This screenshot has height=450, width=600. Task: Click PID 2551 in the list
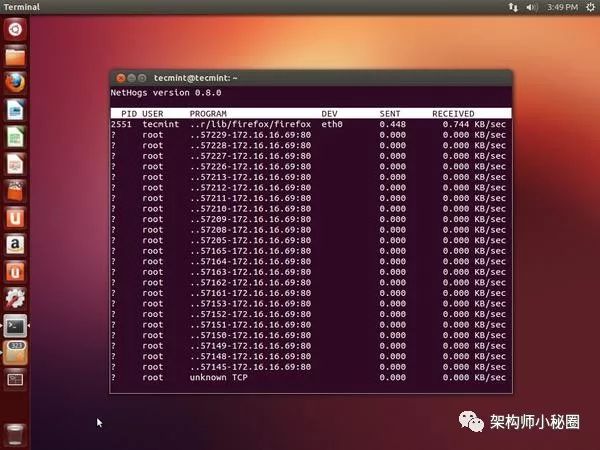[121, 124]
